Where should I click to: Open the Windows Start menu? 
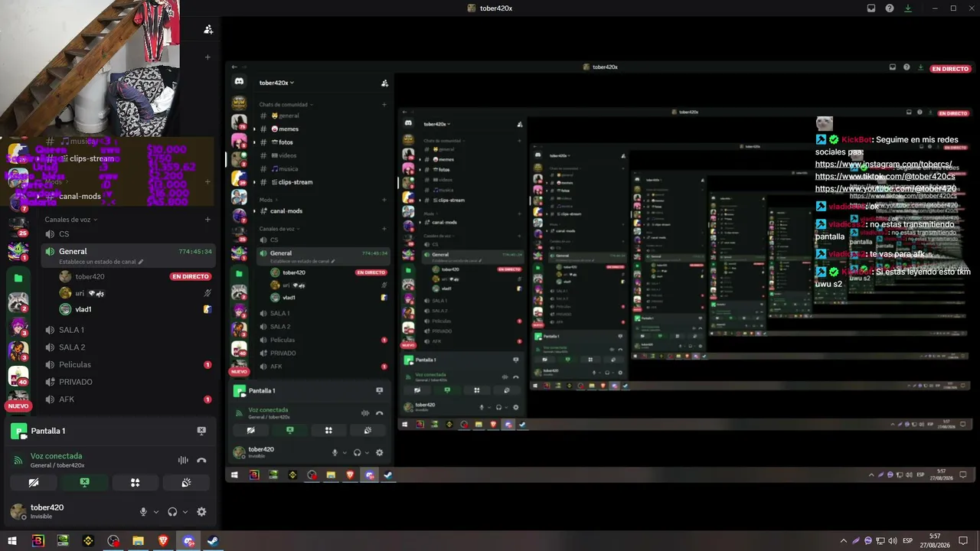point(12,541)
